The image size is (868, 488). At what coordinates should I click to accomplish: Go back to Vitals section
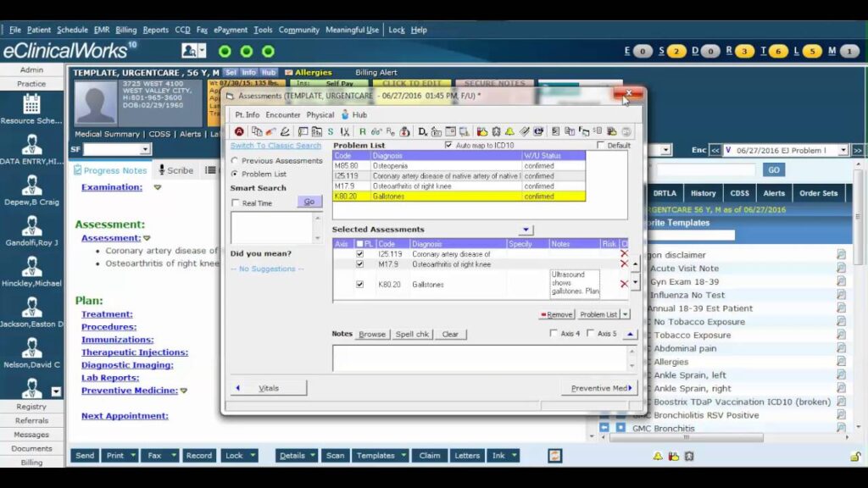269,388
